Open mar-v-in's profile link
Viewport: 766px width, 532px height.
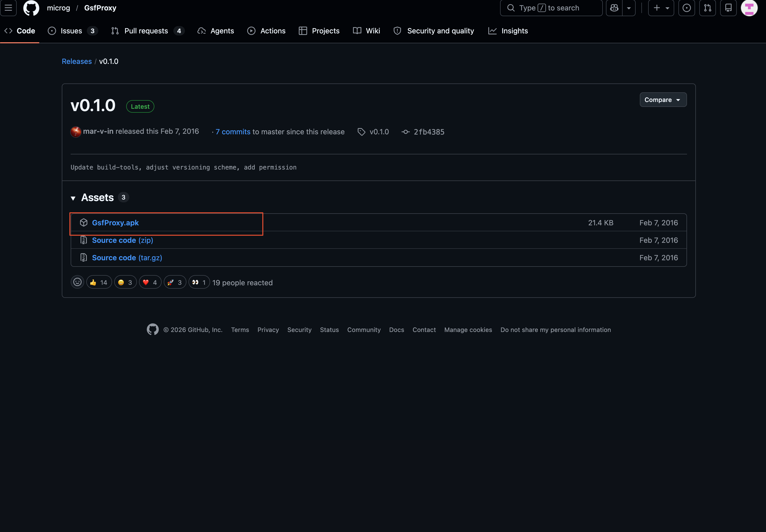coord(98,132)
